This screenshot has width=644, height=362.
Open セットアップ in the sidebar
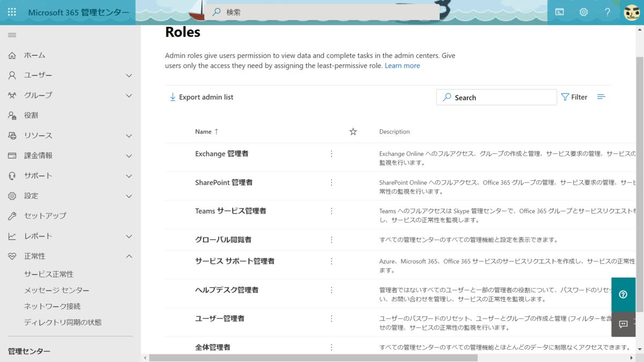[45, 216]
